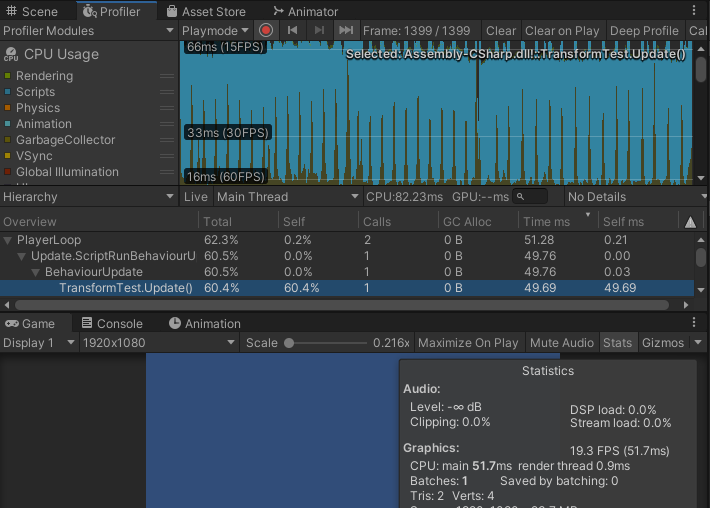Collapse the BehaviourUpdate row
Image resolution: width=710 pixels, height=508 pixels.
click(35, 272)
